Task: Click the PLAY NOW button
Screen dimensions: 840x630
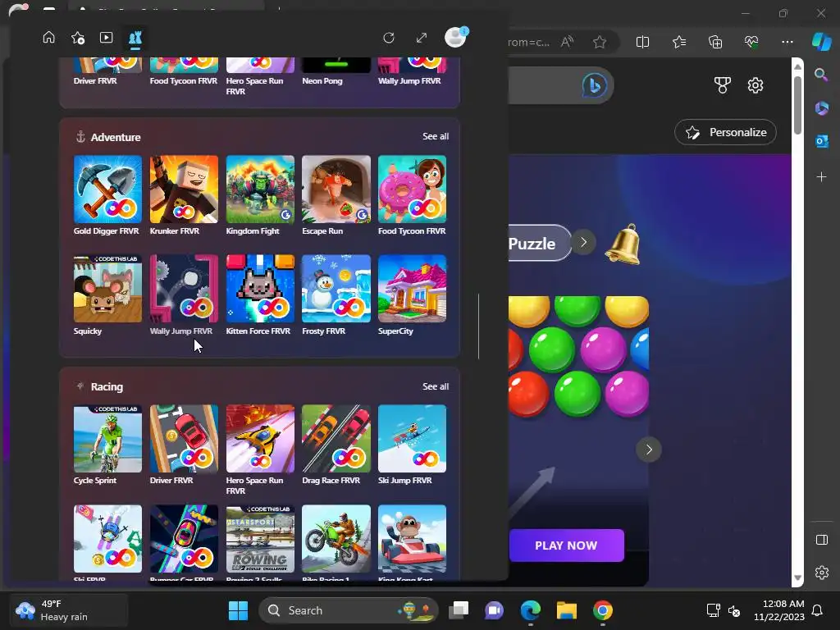Action: point(566,546)
